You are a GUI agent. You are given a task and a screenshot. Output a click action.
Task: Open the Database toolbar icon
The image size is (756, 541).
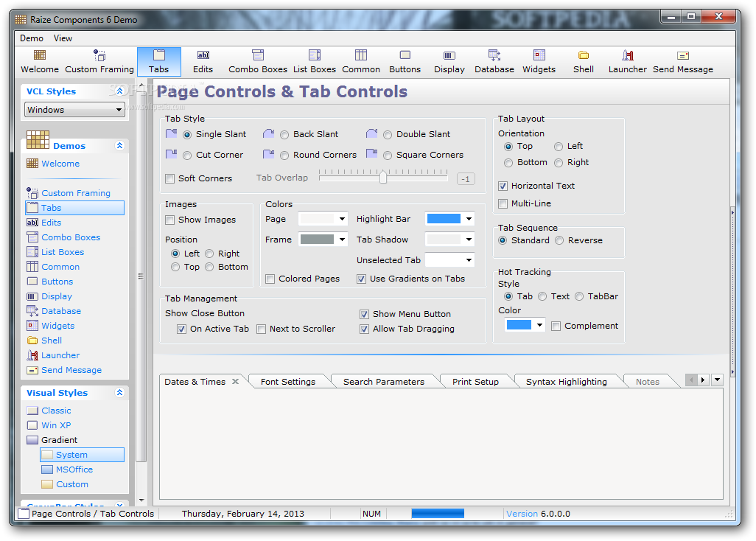pos(494,55)
